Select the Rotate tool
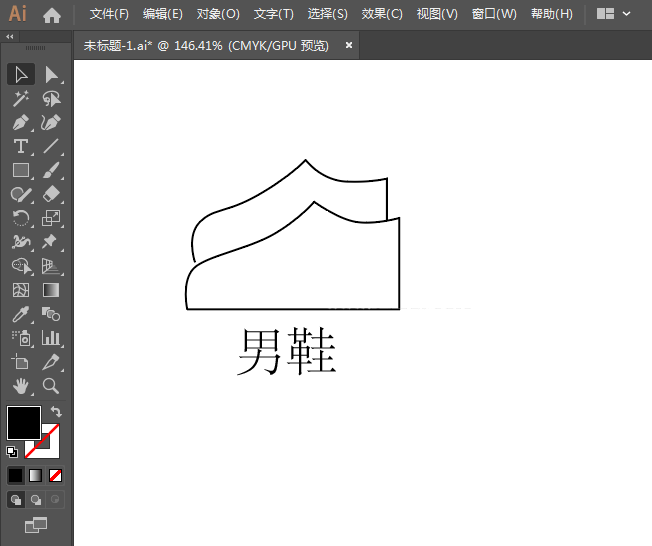652x546 pixels. click(x=21, y=218)
